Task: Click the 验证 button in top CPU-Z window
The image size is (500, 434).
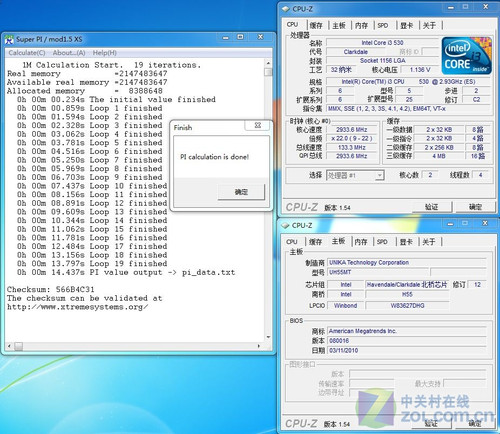Action: (431, 207)
